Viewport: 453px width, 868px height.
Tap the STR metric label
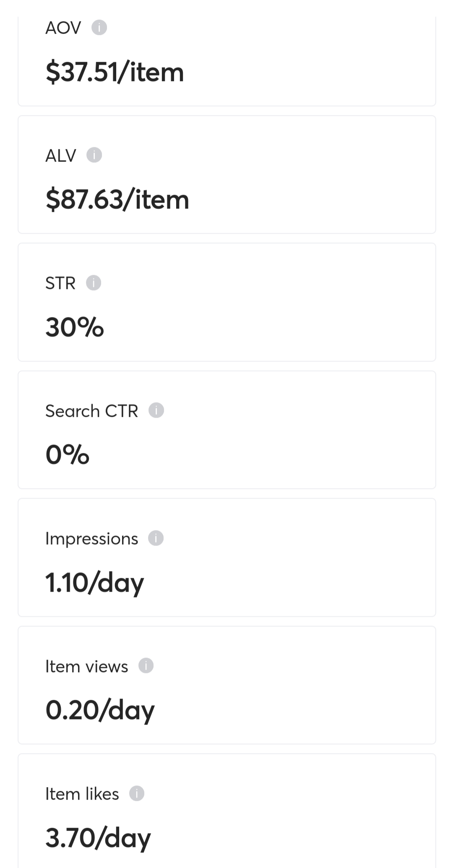[60, 283]
